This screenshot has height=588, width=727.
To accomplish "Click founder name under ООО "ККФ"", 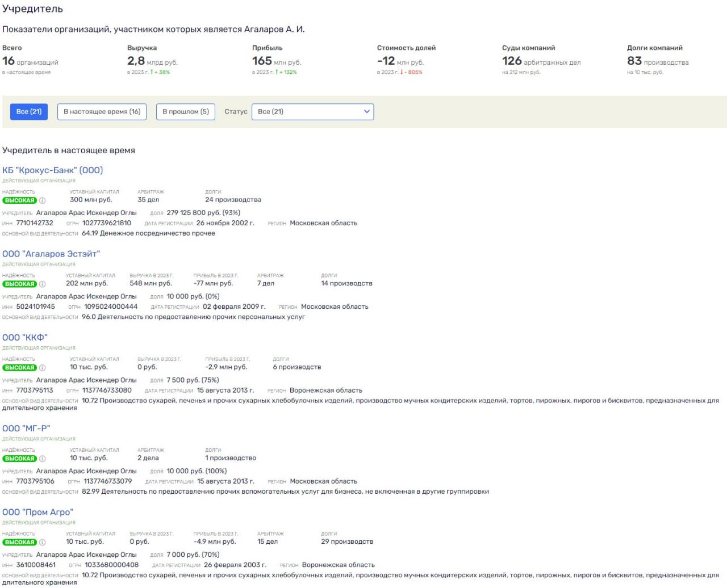I will pos(86,380).
